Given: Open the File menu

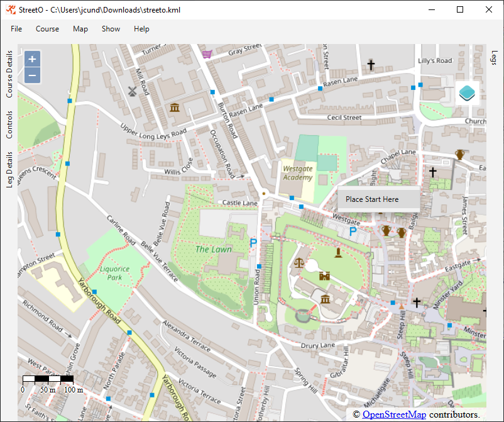Looking at the screenshot, I should pos(16,29).
